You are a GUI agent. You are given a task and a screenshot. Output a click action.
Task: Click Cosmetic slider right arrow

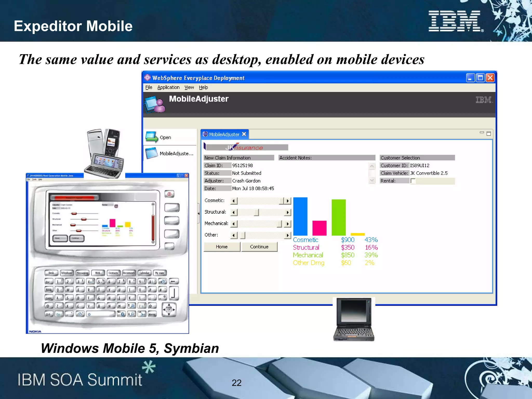[288, 201]
